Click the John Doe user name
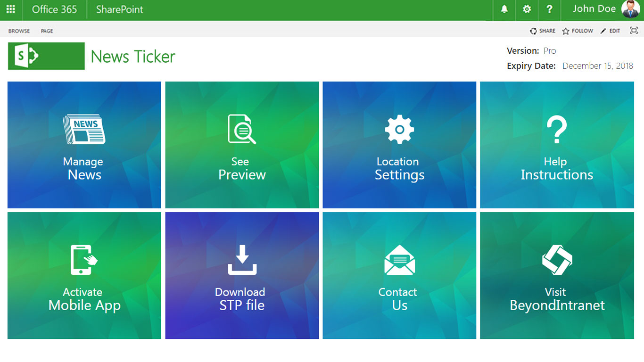644x362 pixels. (x=594, y=8)
